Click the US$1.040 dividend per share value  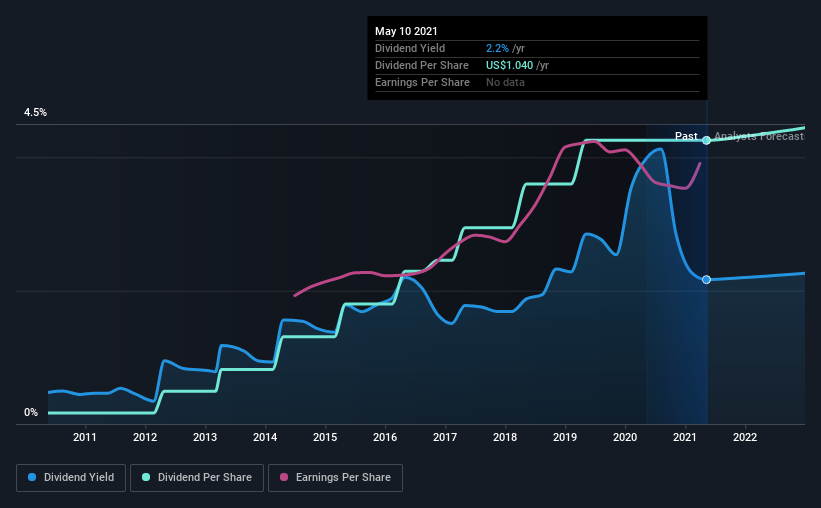coord(509,65)
